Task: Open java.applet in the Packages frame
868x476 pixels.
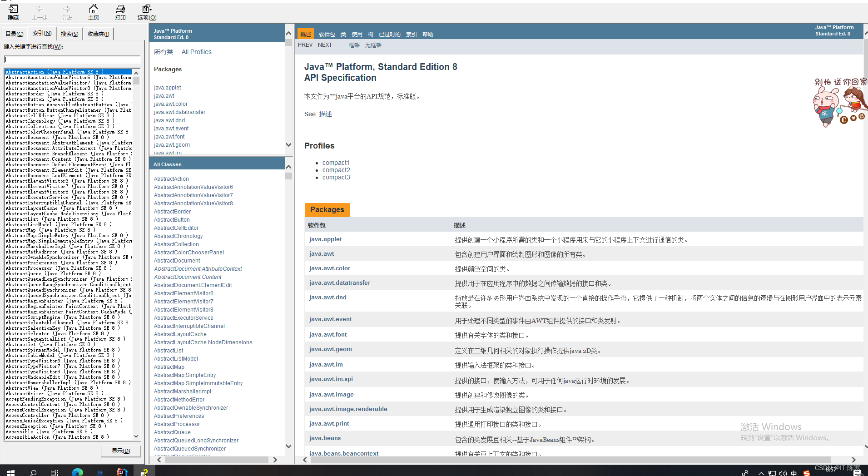Action: (x=167, y=88)
